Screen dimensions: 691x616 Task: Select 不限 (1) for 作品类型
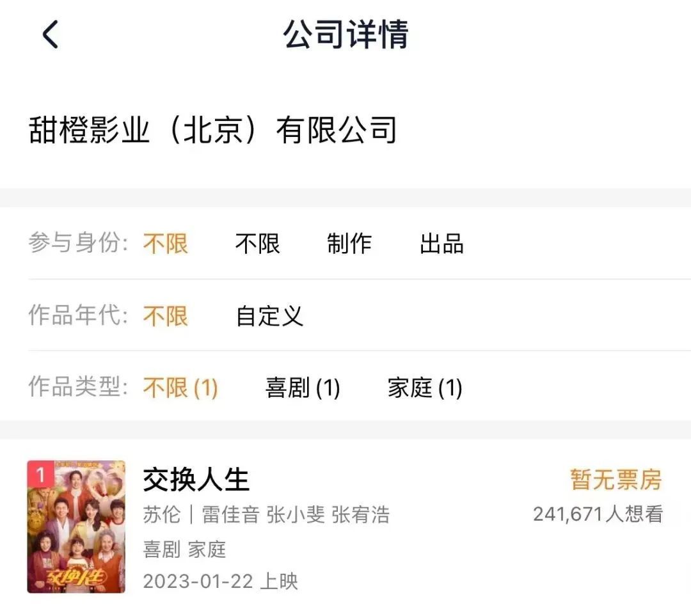point(180,388)
